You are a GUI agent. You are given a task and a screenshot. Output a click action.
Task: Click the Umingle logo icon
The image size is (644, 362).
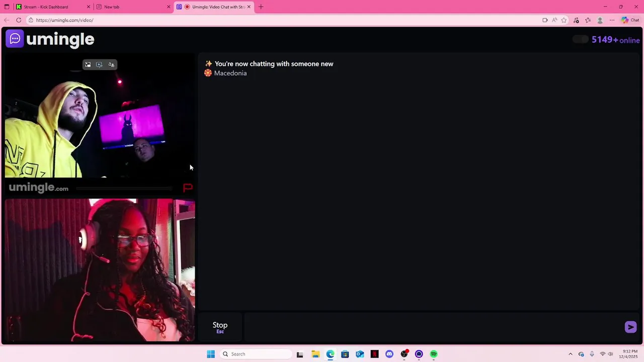click(15, 39)
